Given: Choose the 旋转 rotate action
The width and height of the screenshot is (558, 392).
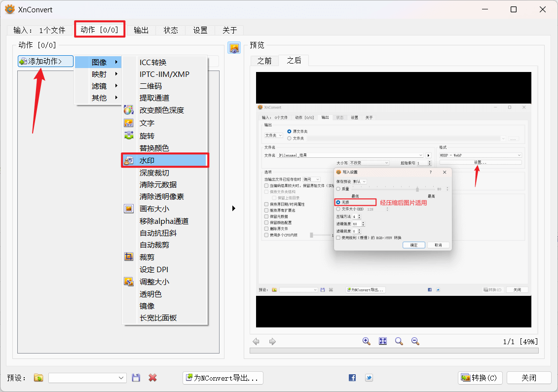Looking at the screenshot, I should [x=165, y=136].
